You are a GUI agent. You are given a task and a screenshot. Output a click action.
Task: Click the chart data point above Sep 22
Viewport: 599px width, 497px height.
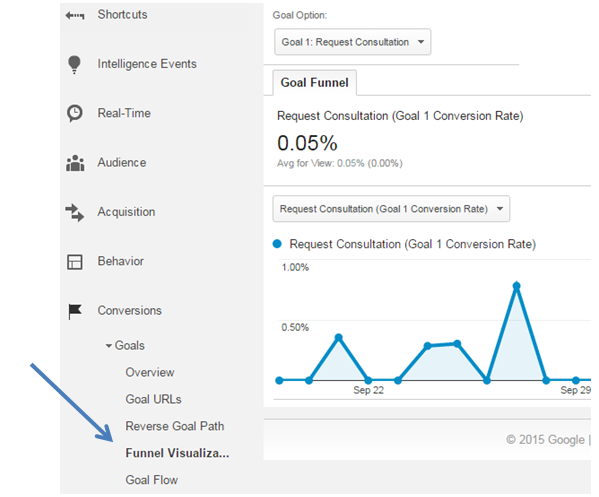coord(368,380)
